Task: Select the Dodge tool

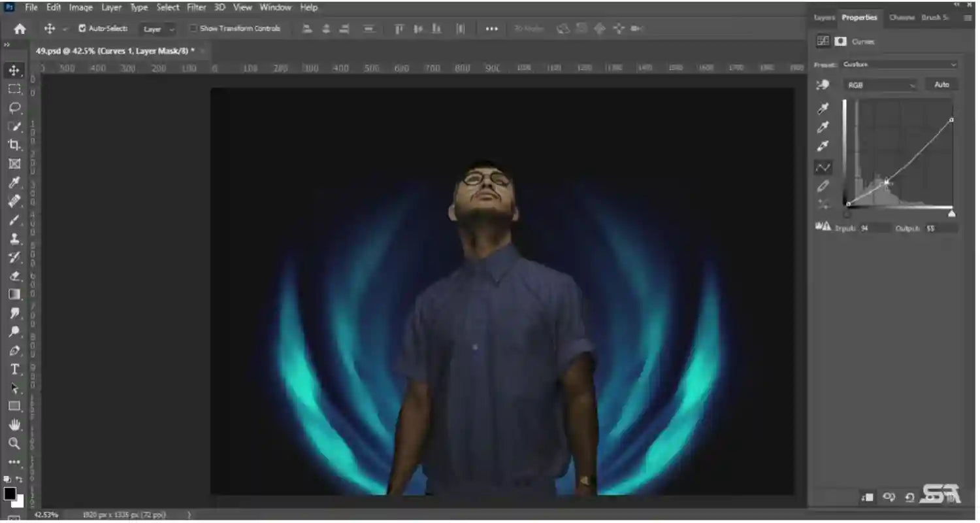Action: pos(14,331)
